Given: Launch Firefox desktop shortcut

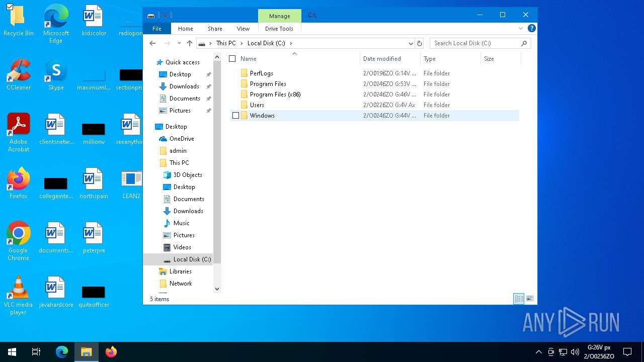Looking at the screenshot, I should (18, 184).
